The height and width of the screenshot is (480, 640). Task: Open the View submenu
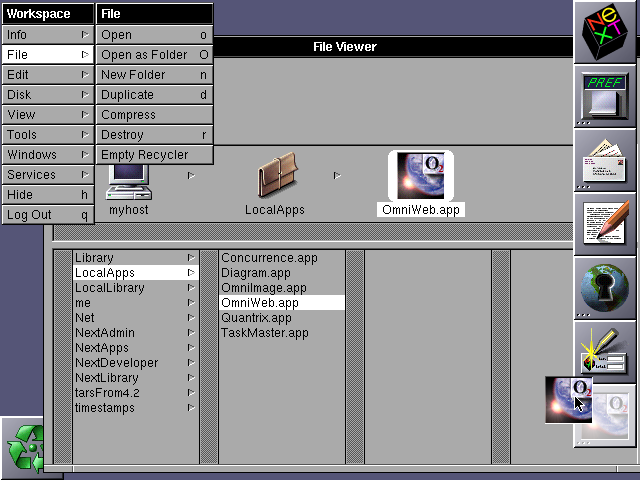[48, 115]
